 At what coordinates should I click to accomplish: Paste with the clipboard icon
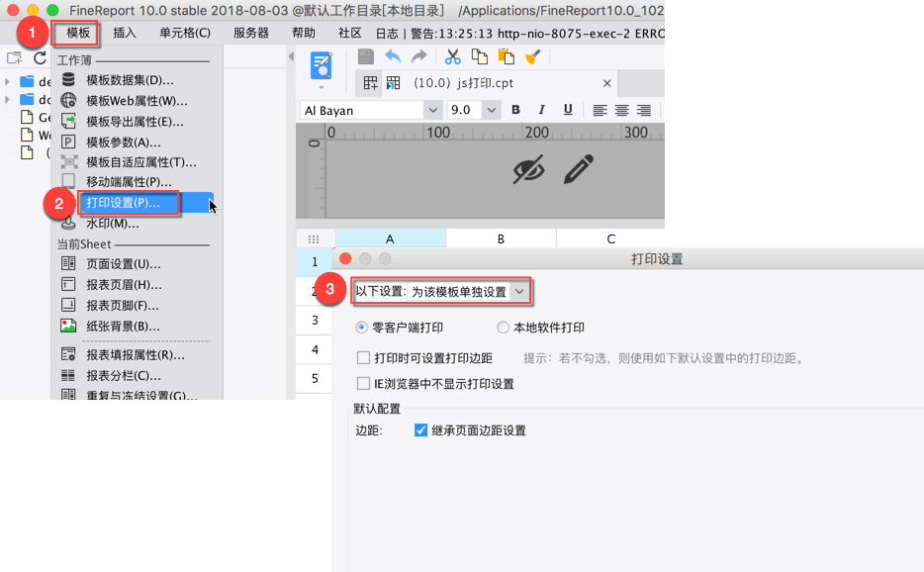pyautogui.click(x=507, y=56)
